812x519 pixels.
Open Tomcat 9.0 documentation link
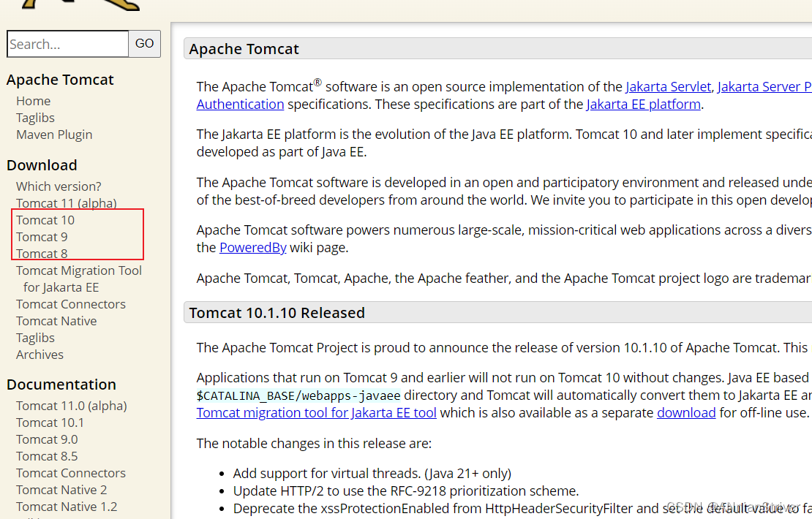click(x=47, y=439)
